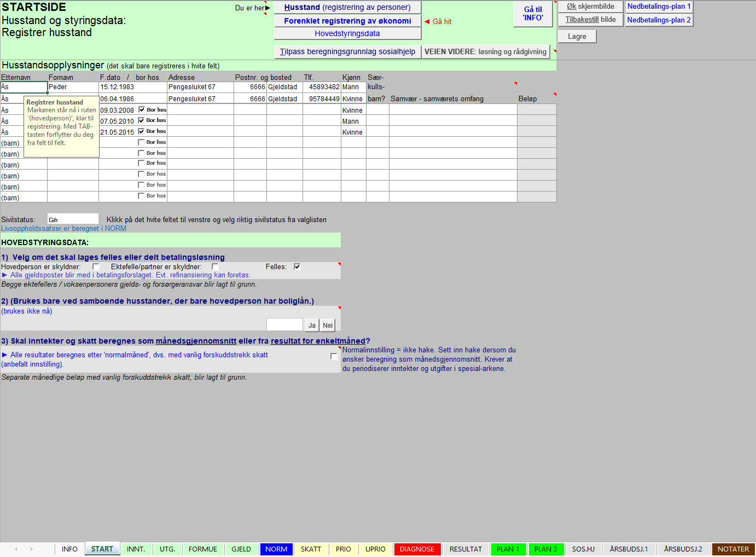Screen dimensions: 756x557
Task: Open the GJELD sheet tab
Action: pos(241,549)
